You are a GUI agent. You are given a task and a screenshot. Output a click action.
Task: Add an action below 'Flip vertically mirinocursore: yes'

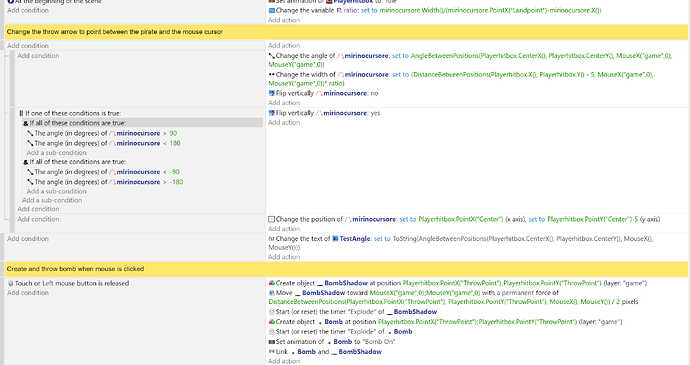(x=284, y=123)
